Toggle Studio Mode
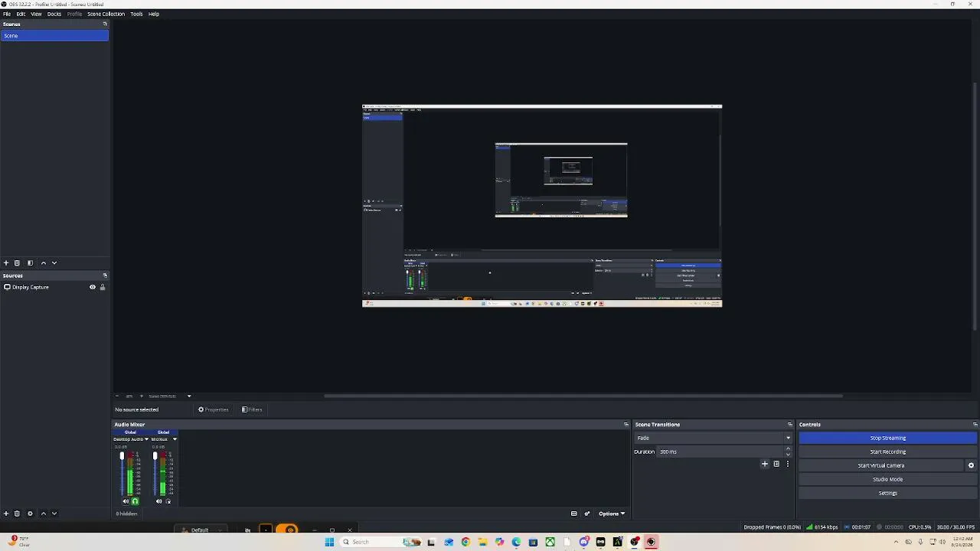Screen dimensions: 980x551 (x=887, y=479)
